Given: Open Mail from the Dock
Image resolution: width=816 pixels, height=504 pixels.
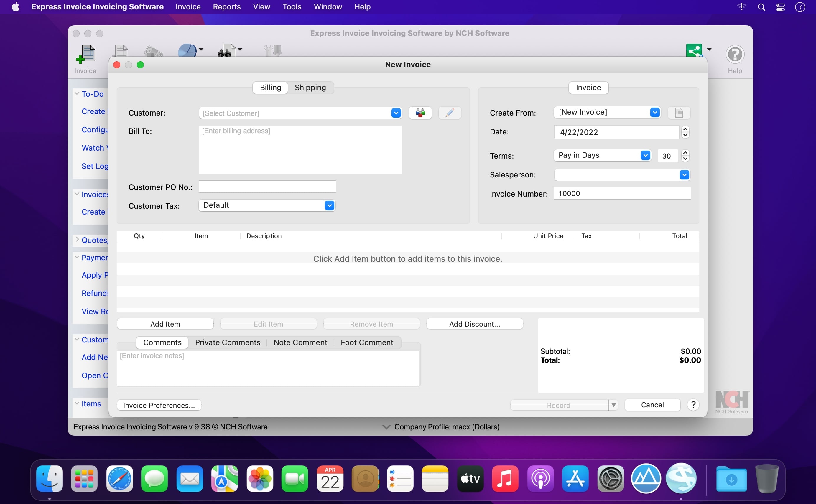Looking at the screenshot, I should click(190, 479).
